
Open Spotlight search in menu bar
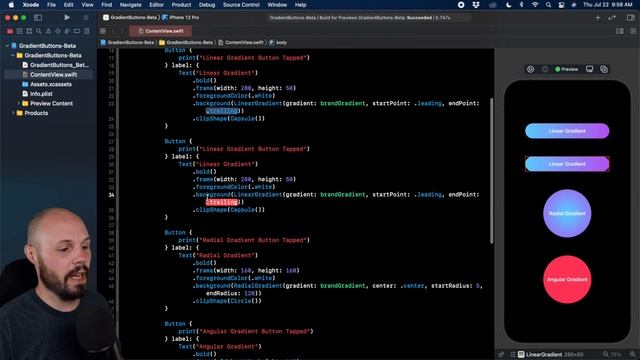548,5
